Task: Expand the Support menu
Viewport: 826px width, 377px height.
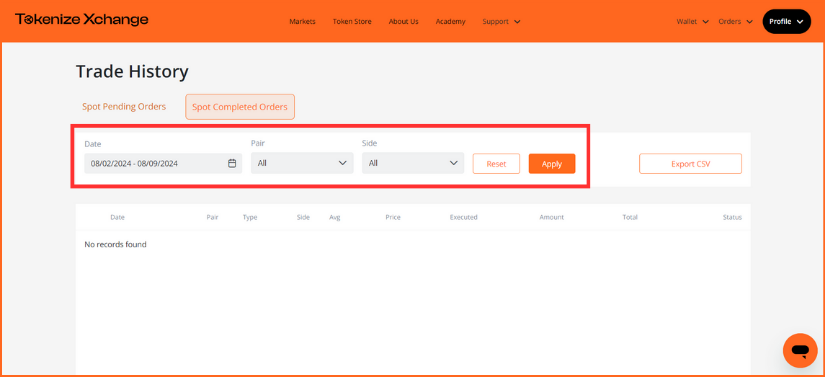Action: click(x=502, y=22)
